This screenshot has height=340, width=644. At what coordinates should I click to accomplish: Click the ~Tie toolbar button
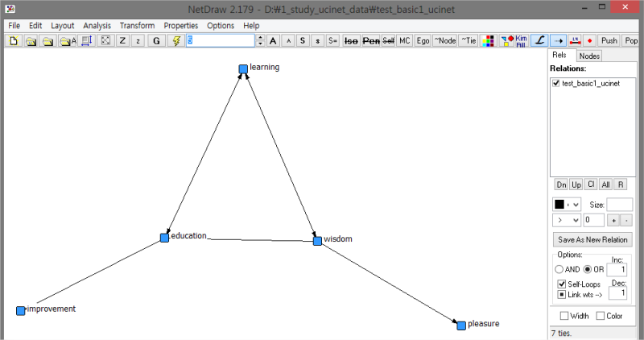469,41
